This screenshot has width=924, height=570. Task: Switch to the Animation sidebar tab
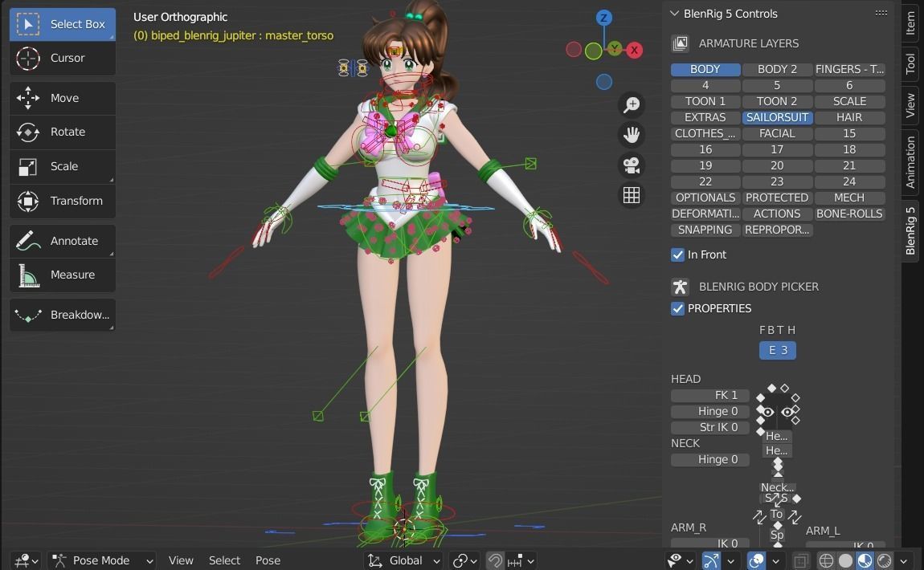(911, 162)
